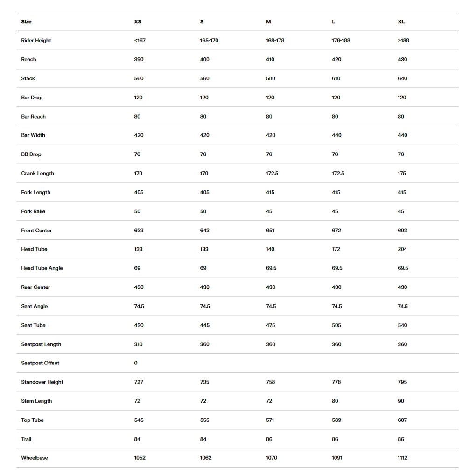Click the XL stem length value 90

[x=401, y=401]
